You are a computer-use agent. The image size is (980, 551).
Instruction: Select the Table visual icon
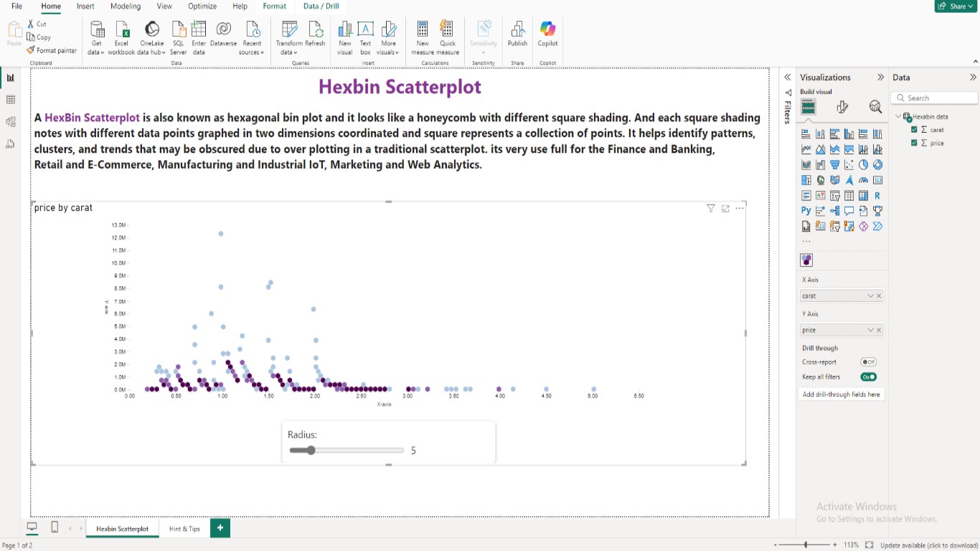849,195
